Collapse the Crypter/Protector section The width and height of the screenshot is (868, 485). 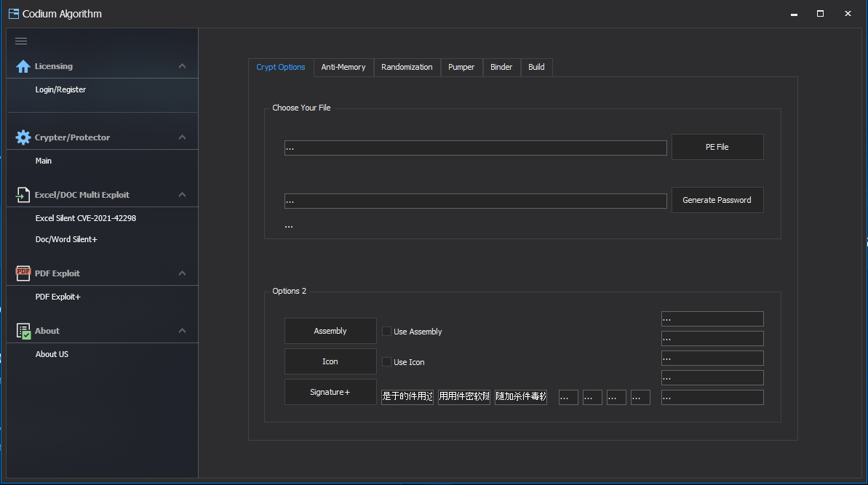point(182,137)
